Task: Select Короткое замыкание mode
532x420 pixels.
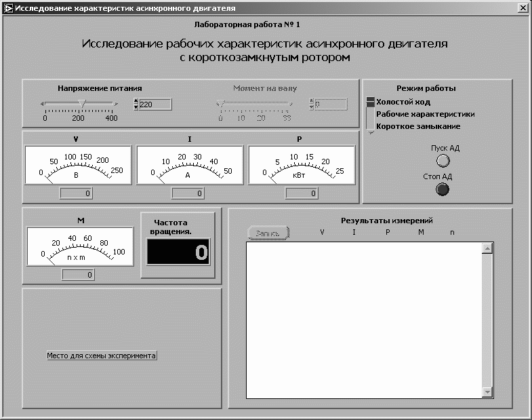Action: 418,126
